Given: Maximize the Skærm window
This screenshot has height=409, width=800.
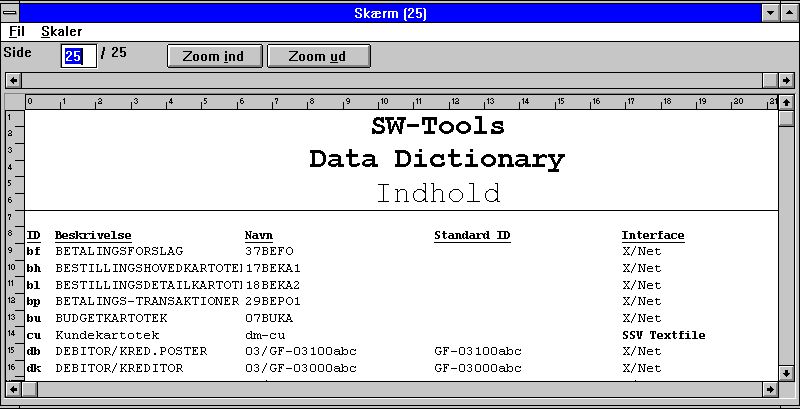Looking at the screenshot, I should coord(788,13).
